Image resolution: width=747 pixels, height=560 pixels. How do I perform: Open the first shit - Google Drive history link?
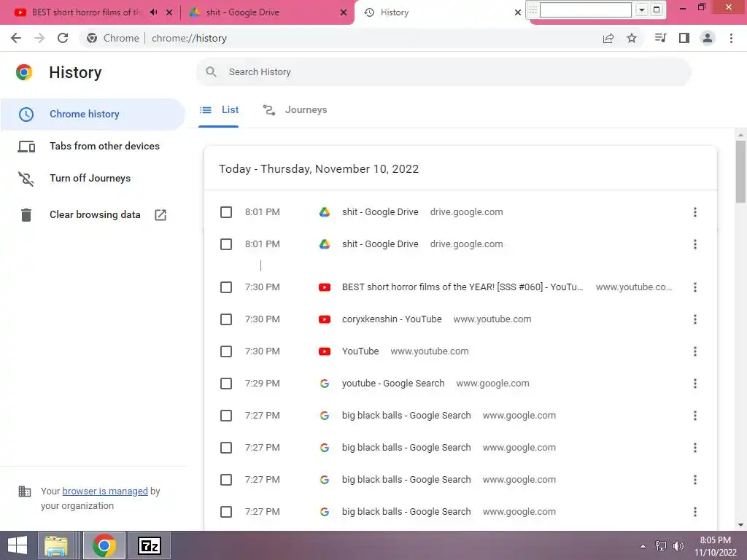tap(380, 212)
